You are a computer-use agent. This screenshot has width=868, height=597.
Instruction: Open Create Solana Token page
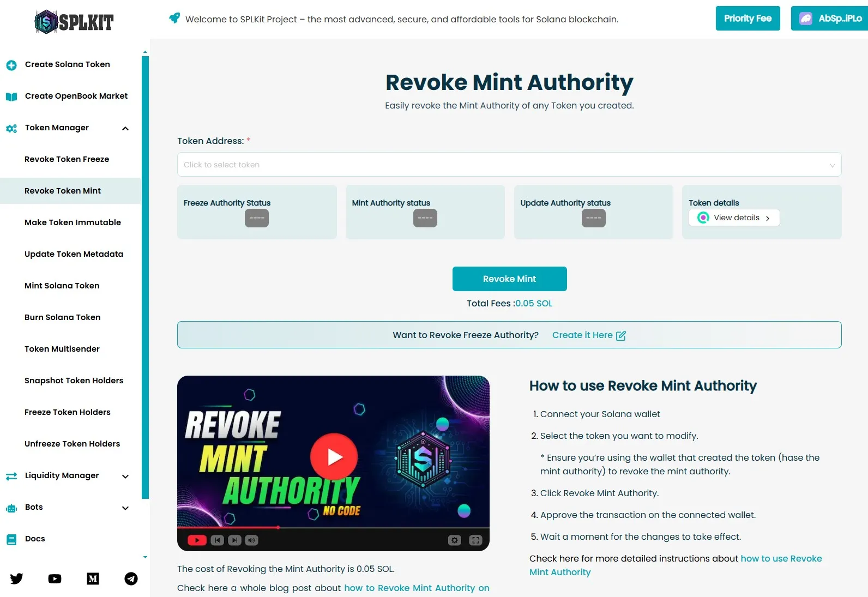tap(68, 64)
